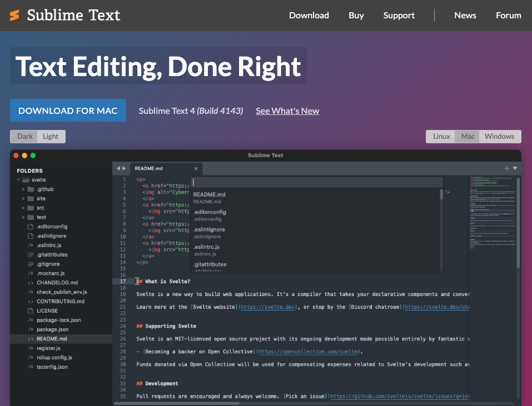The width and height of the screenshot is (532, 406).
Task: Click README.md markup icon in sidebar
Action: (x=31, y=339)
